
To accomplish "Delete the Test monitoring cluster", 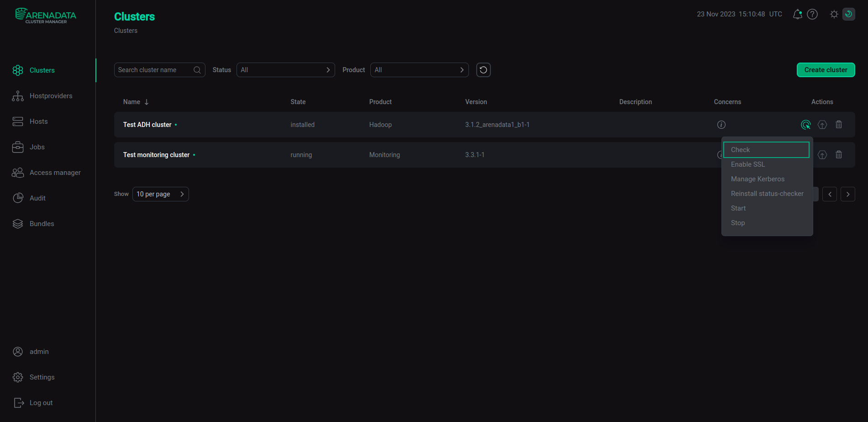I will click(839, 155).
